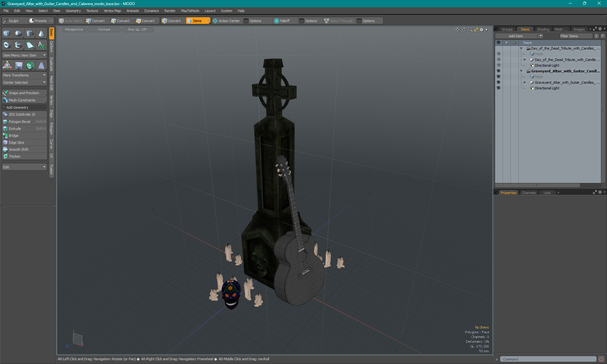This screenshot has width=607, height=364.
Task: Open the Deform vertical tab
Action: click(52, 47)
